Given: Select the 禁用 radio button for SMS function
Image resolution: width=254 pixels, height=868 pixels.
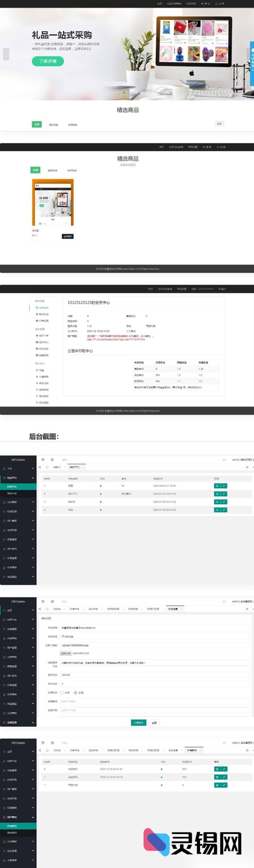Looking at the screenshot, I should point(75,693).
